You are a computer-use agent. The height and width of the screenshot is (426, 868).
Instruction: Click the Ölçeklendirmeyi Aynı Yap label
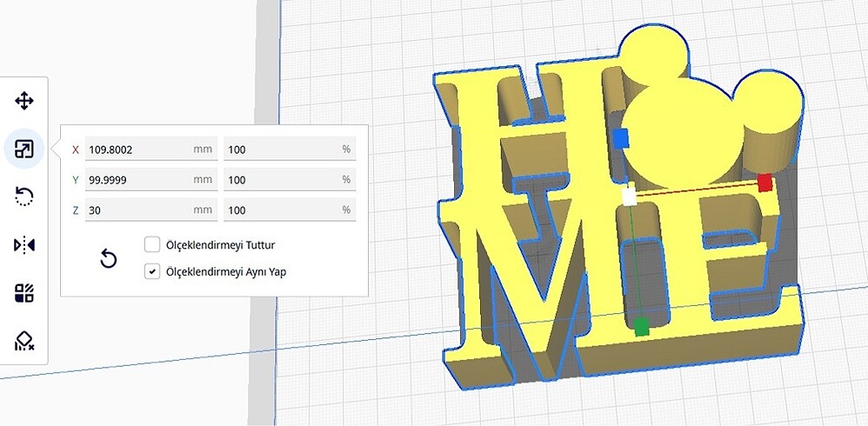[226, 272]
